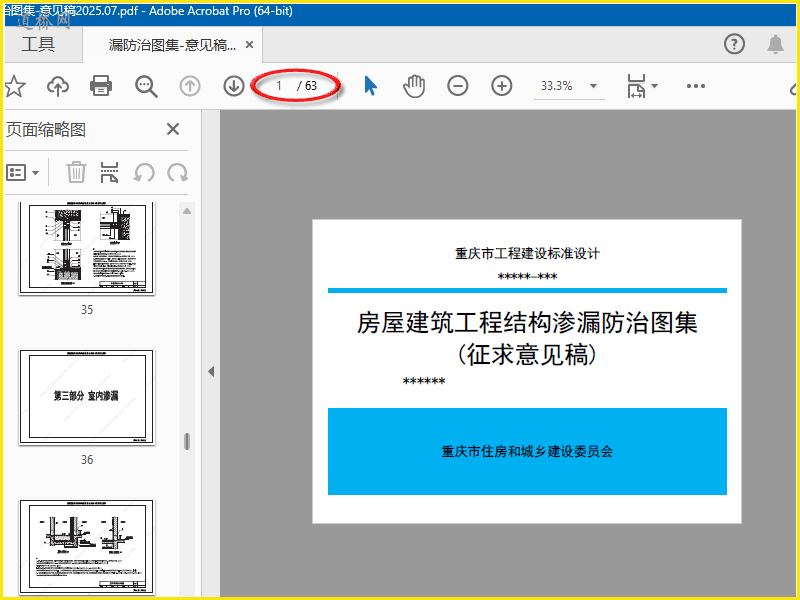Select the thumbnail below page 36
800x600 pixels.
point(87,546)
